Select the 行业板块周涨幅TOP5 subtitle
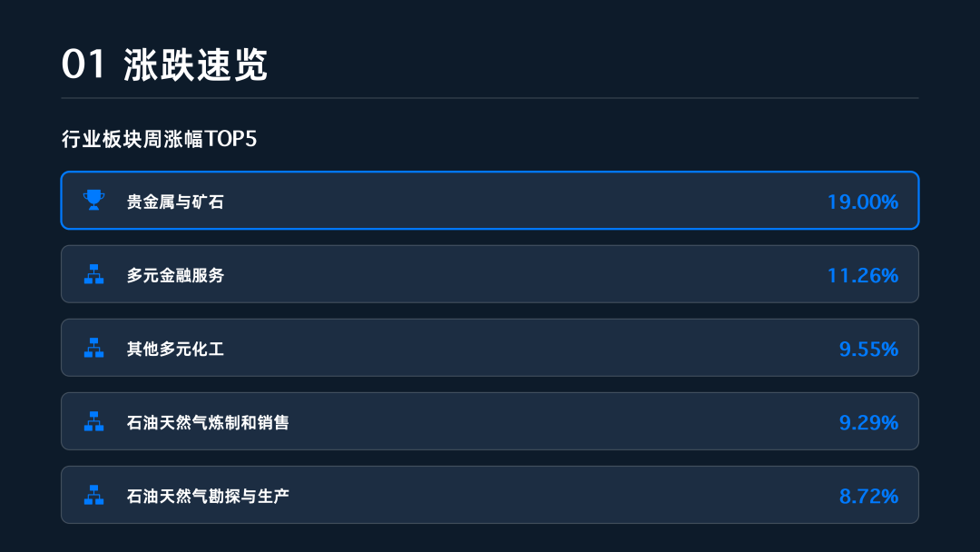The height and width of the screenshot is (552, 980). point(160,139)
